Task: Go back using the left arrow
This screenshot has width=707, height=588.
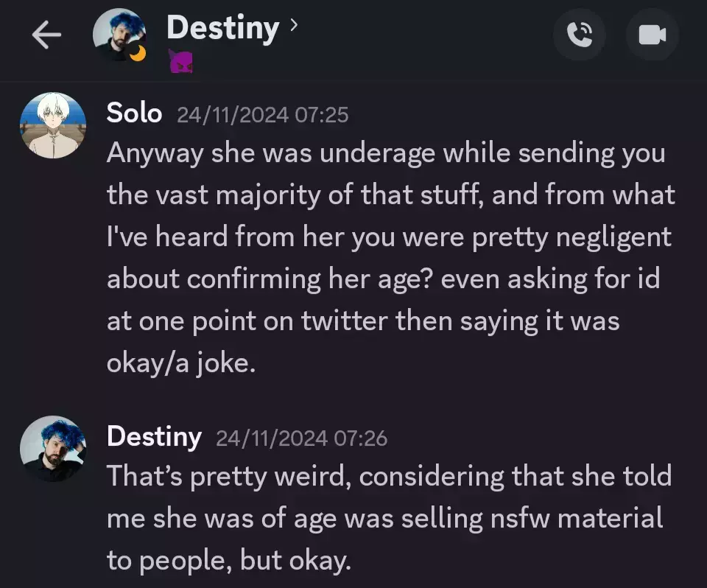Action: (x=46, y=35)
